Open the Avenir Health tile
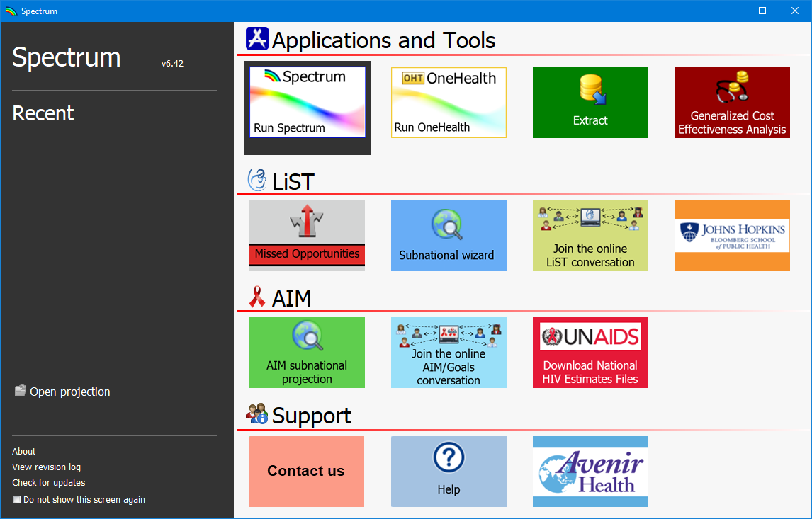 [x=590, y=472]
